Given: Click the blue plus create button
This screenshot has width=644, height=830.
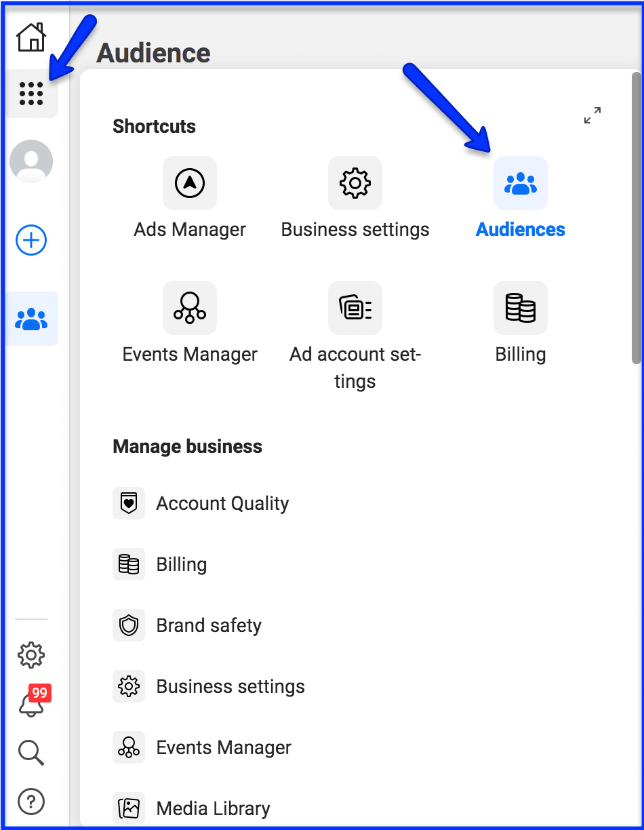Looking at the screenshot, I should 31,241.
